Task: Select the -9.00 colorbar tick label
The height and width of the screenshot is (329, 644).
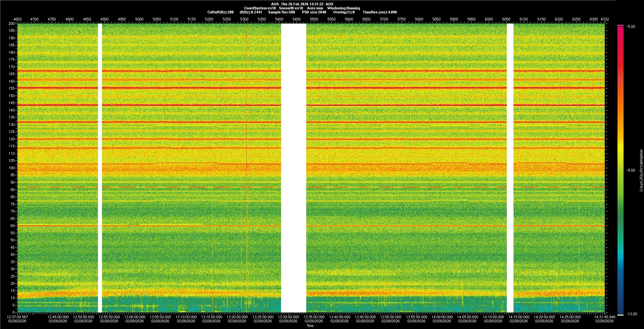Action: (631, 171)
